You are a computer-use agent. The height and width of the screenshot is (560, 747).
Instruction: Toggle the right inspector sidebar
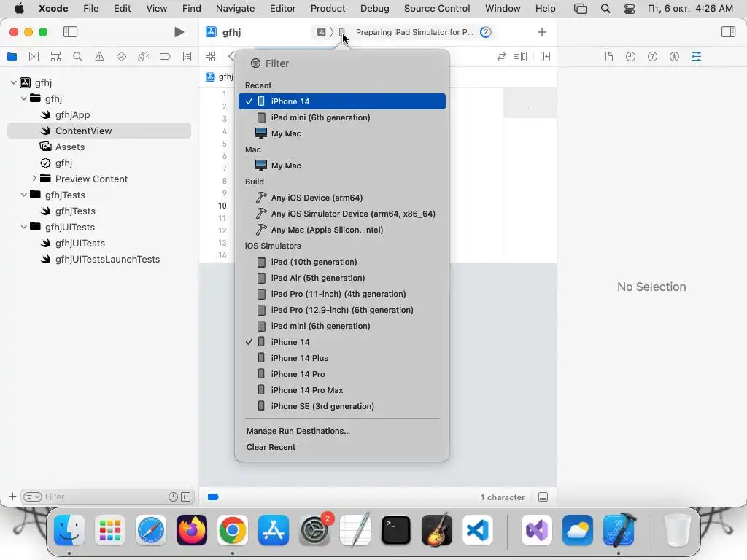click(728, 32)
